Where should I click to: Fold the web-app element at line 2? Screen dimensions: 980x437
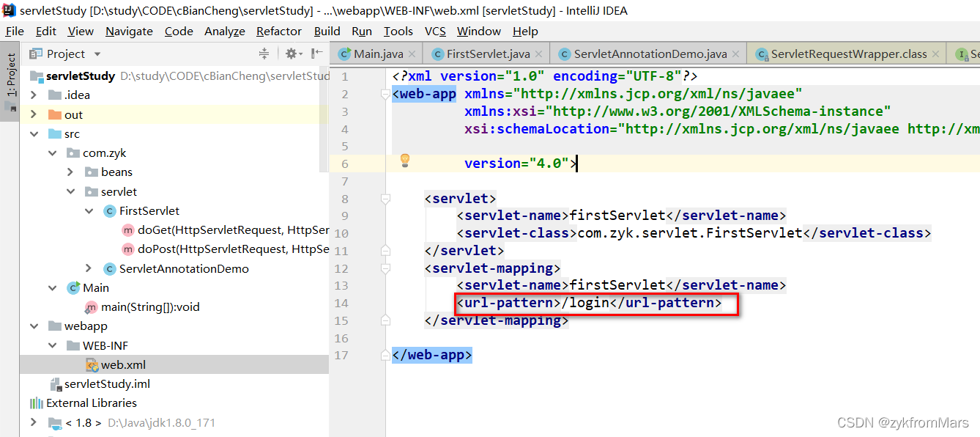385,95
